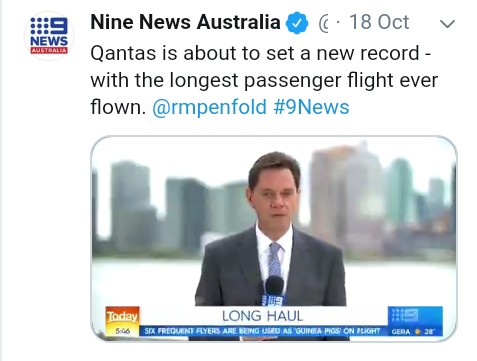Click the Nine News Australia account name

(x=185, y=22)
